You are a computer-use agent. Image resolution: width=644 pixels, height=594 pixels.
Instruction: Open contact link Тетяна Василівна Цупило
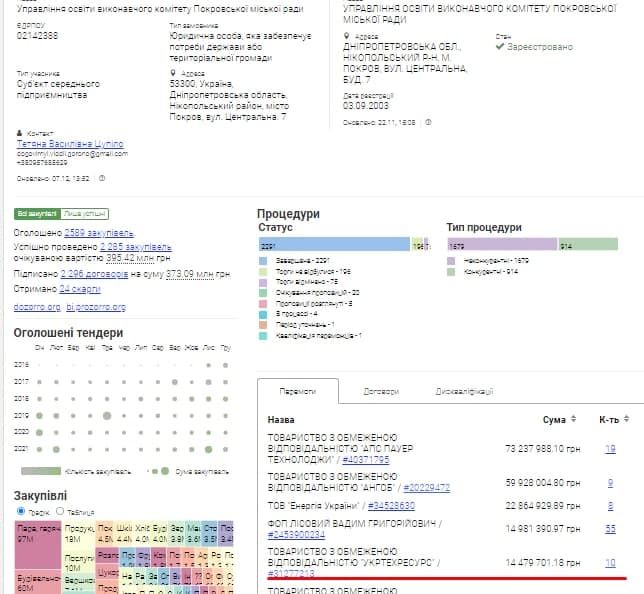[70, 144]
